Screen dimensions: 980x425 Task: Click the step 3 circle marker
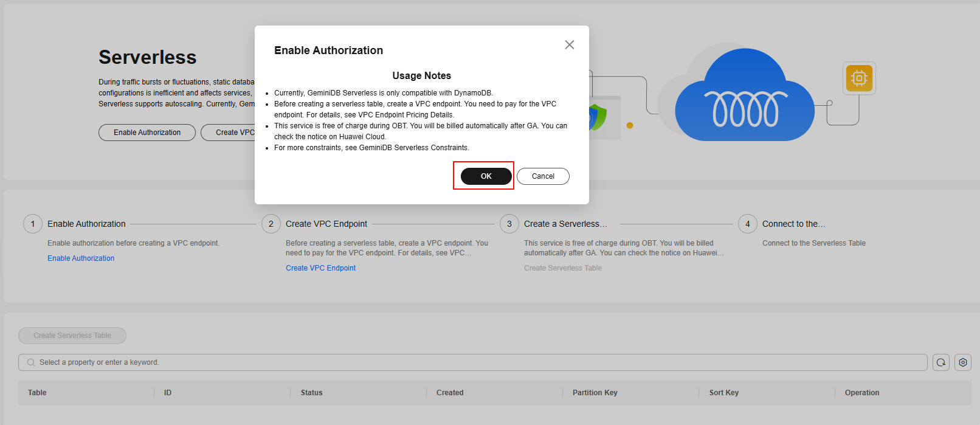[x=509, y=224]
